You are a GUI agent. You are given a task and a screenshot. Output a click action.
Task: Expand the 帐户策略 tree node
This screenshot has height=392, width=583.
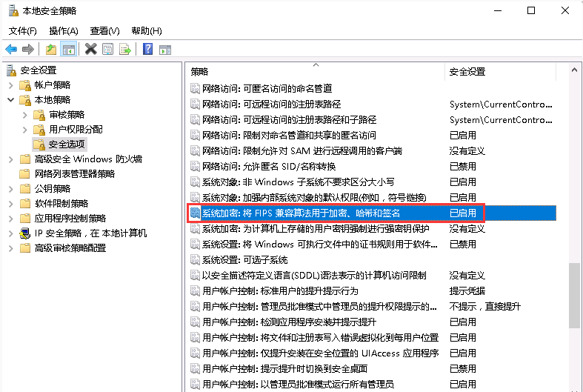click(x=10, y=85)
